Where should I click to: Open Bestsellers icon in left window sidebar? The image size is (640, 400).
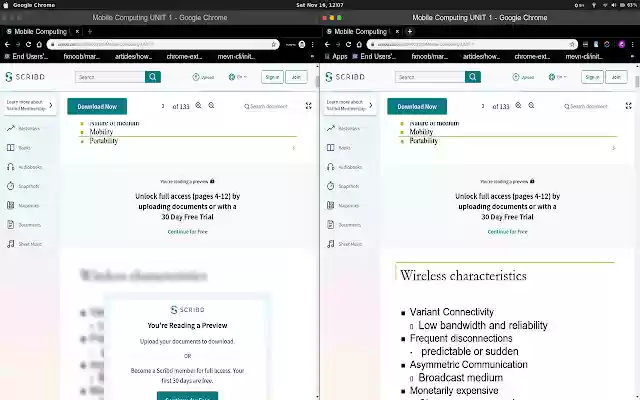click(11, 128)
